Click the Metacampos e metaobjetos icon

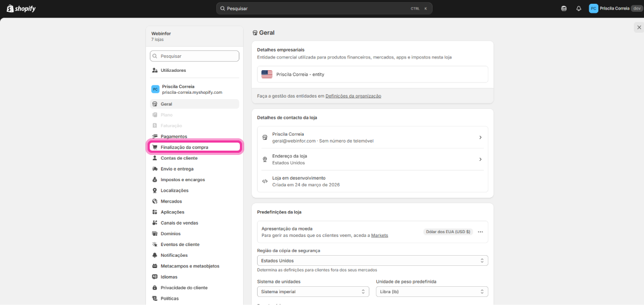pyautogui.click(x=155, y=266)
